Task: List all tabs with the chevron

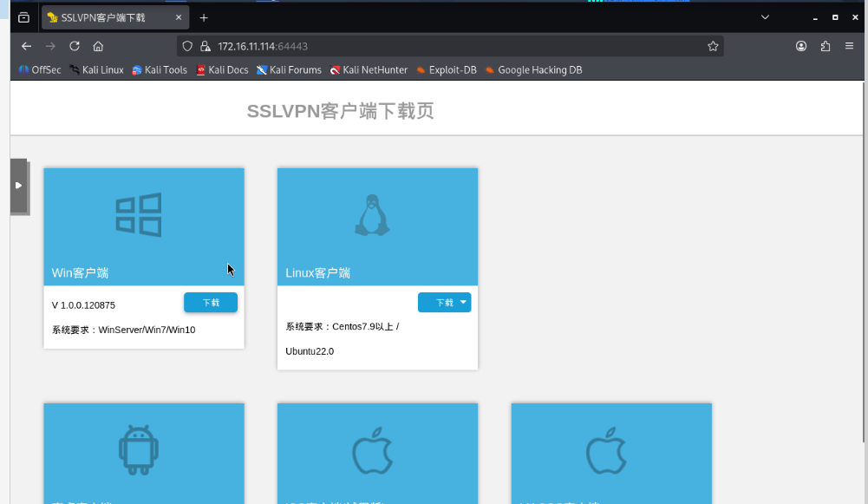Action: 765,17
